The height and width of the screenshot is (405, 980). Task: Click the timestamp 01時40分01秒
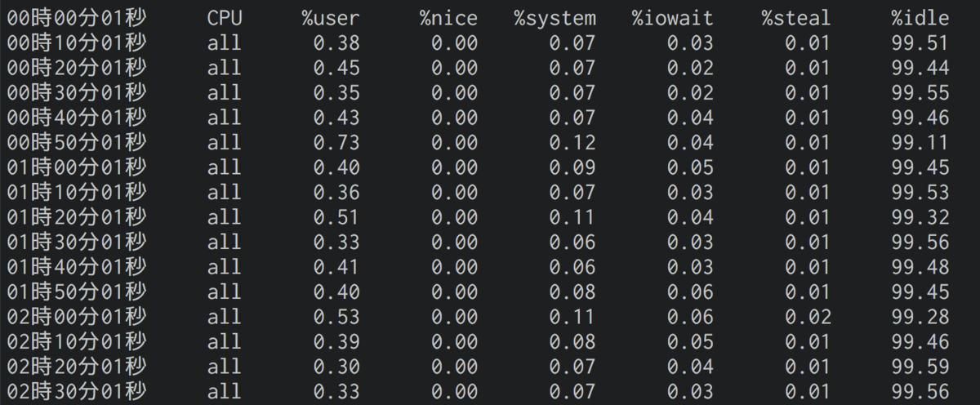click(77, 268)
